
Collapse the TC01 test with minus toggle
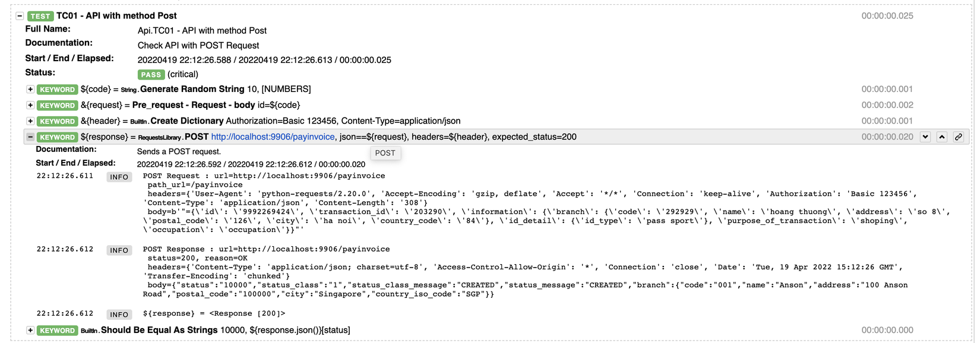(x=20, y=16)
